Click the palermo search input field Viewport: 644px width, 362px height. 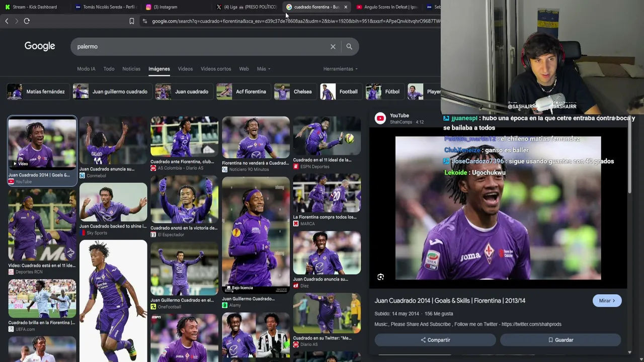click(201, 46)
